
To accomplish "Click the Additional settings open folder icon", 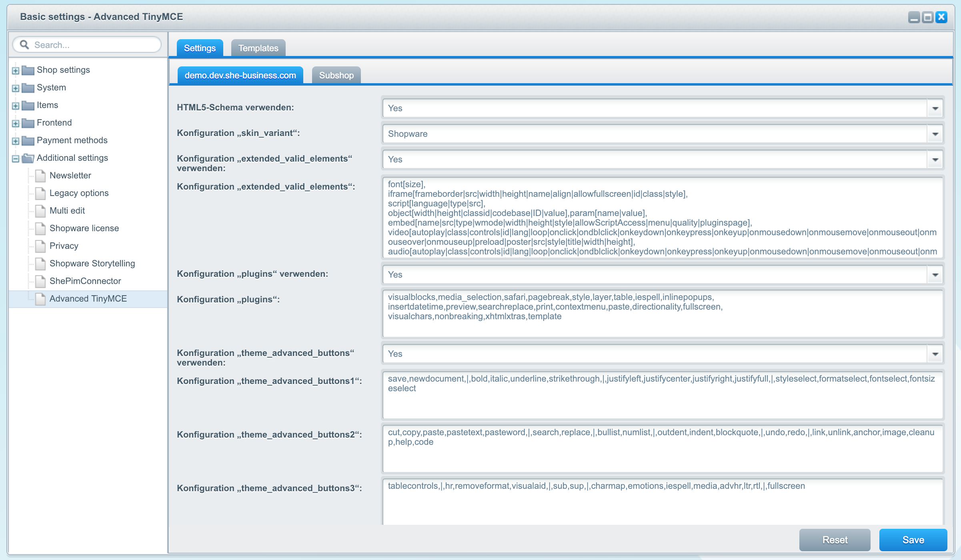I will (x=28, y=158).
